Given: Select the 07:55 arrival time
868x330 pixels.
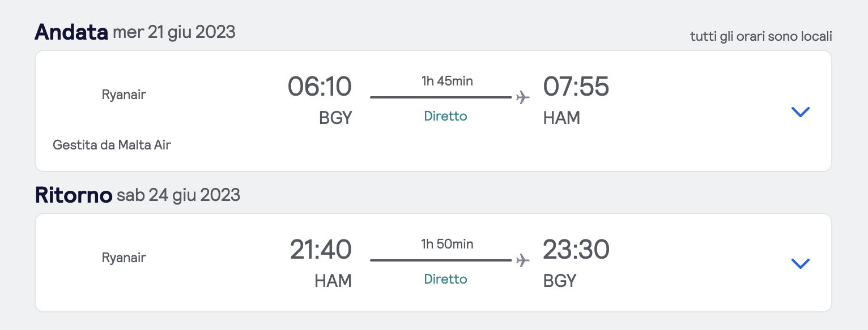Looking at the screenshot, I should [x=576, y=87].
